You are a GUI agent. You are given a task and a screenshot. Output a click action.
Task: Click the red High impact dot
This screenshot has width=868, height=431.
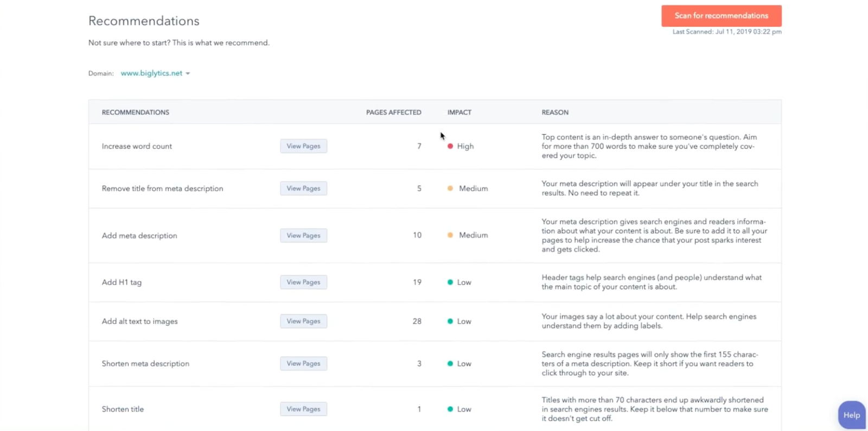pos(450,146)
